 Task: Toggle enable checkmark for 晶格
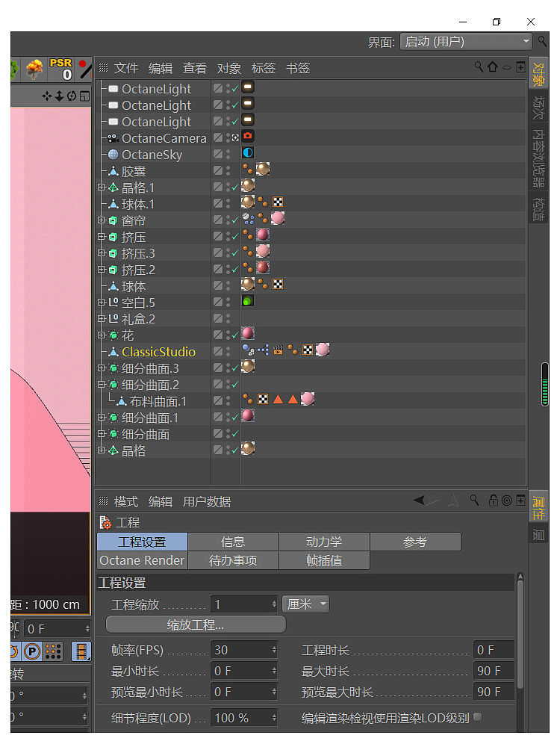(234, 450)
